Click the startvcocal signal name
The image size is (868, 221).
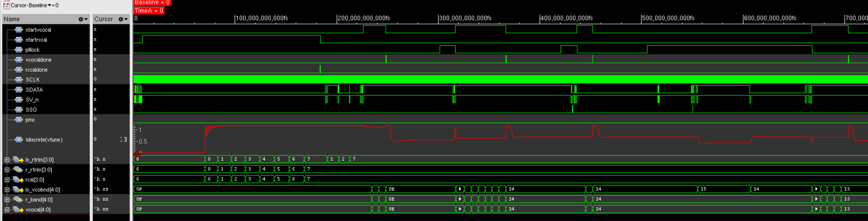coord(38,30)
